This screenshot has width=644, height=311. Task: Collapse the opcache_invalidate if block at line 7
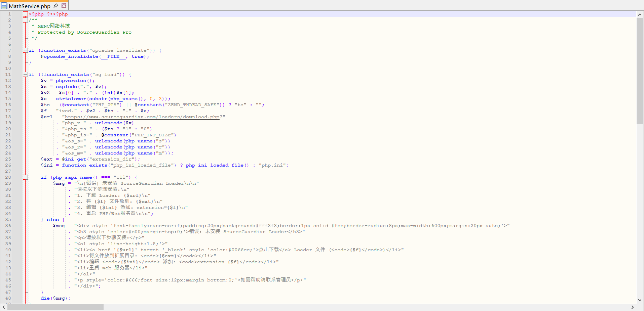[x=25, y=50]
